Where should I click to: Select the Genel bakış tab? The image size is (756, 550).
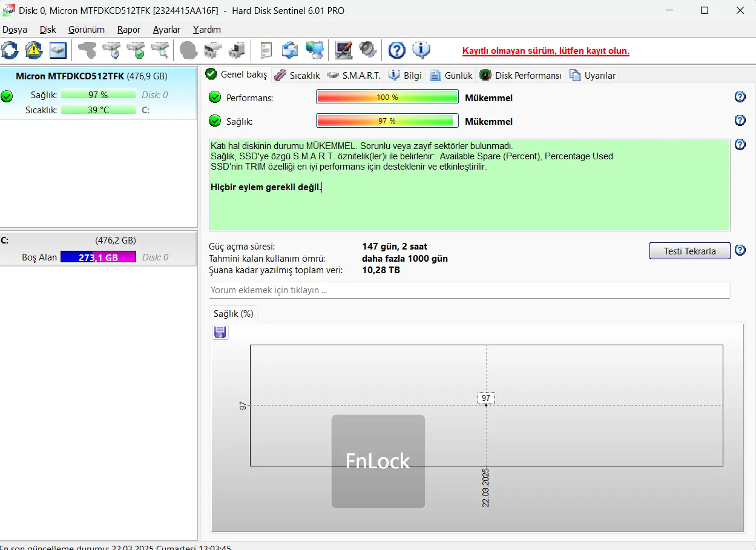click(x=237, y=75)
